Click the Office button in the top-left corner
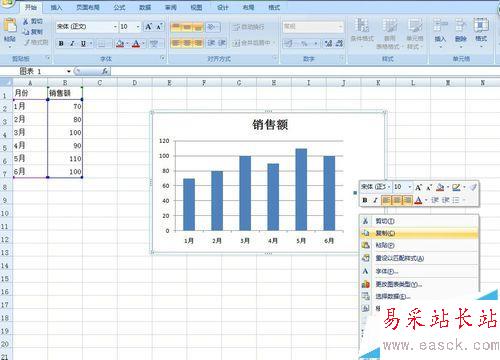This screenshot has height=360, width=500. tap(7, 3)
